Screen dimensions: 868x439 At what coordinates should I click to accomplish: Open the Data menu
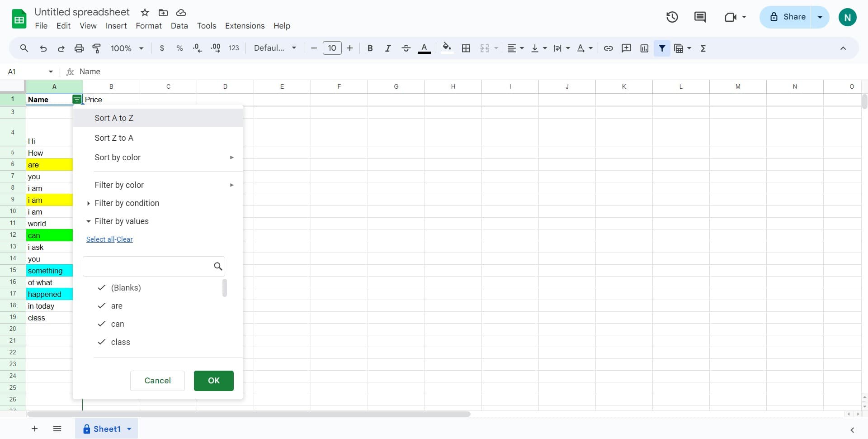pos(179,26)
